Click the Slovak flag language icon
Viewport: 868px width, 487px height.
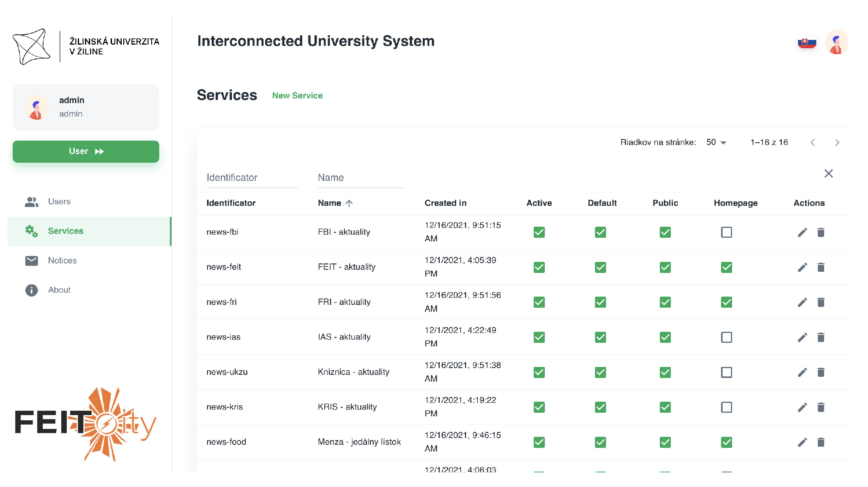pos(807,43)
